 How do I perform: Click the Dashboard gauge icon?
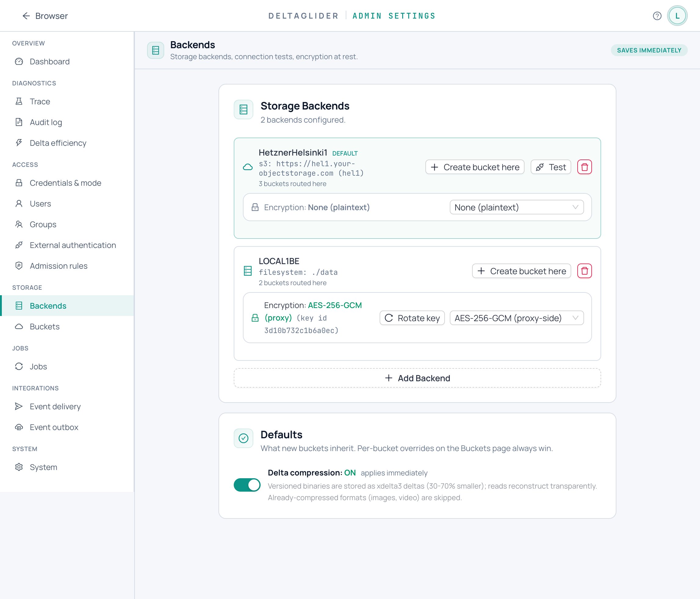19,61
